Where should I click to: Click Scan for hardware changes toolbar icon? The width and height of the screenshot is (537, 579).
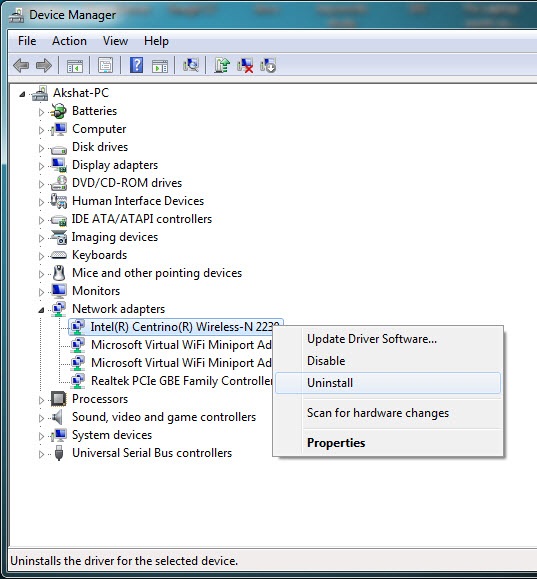(191, 65)
